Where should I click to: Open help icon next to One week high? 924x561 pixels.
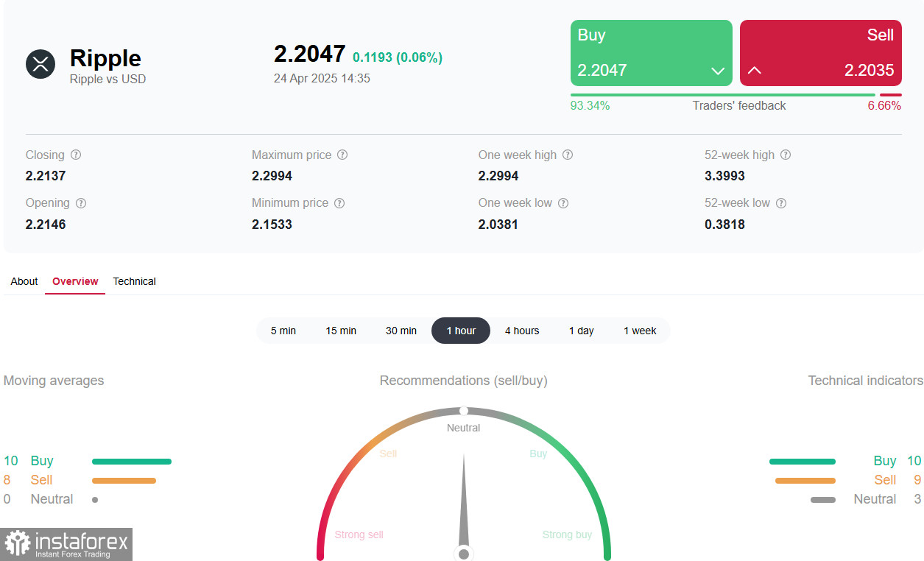point(568,155)
